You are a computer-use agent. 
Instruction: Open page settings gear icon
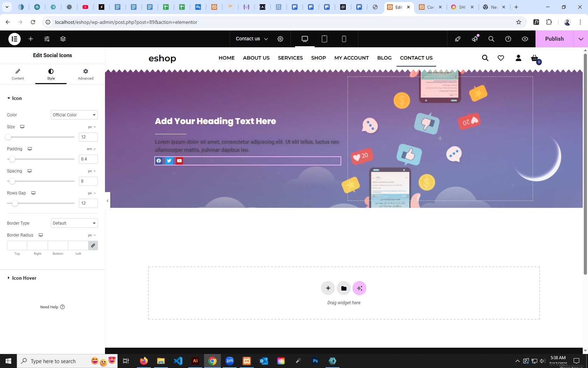coord(280,39)
